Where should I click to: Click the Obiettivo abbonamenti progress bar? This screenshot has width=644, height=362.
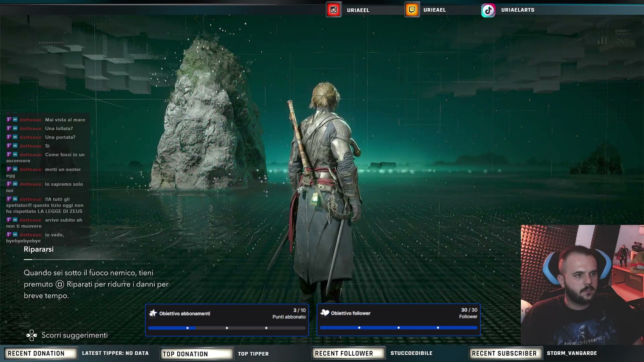point(227,328)
